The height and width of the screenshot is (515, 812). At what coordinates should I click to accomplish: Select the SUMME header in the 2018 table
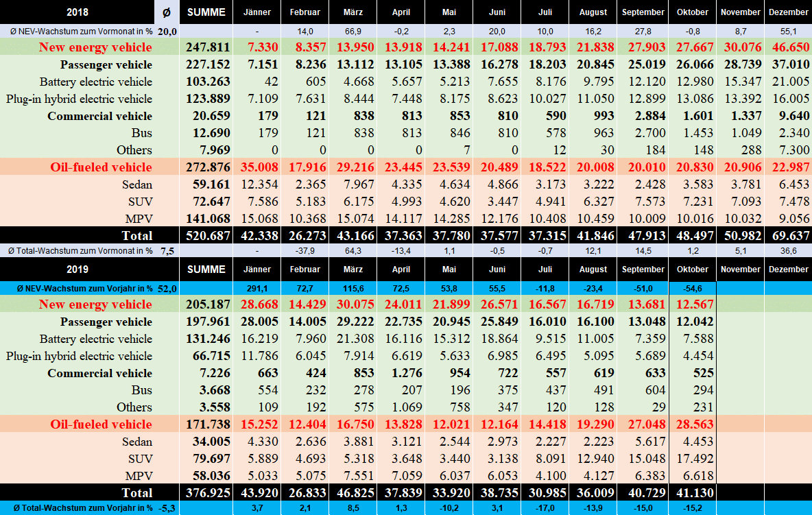pos(206,12)
